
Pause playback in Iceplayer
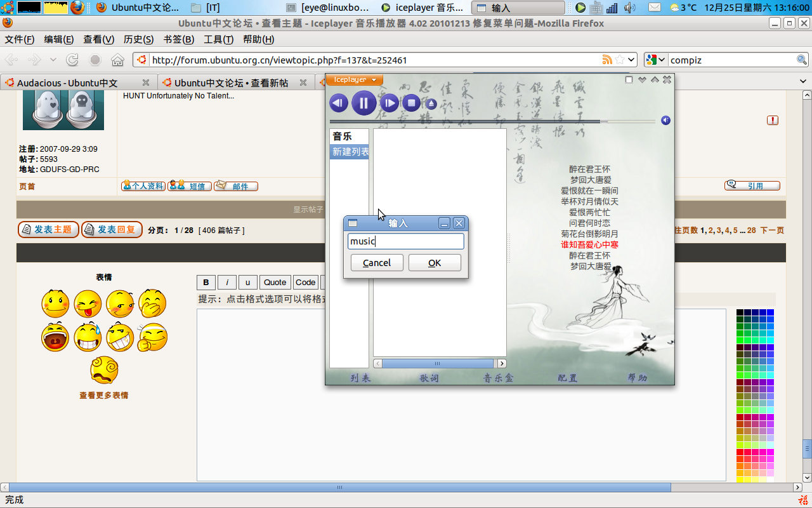364,103
